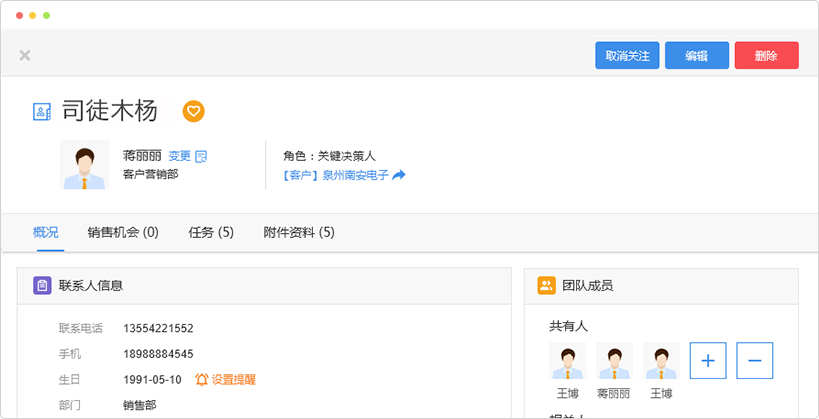Screen dimensions: 819x419
Task: Remove a shared member with minus button
Action: 755,360
